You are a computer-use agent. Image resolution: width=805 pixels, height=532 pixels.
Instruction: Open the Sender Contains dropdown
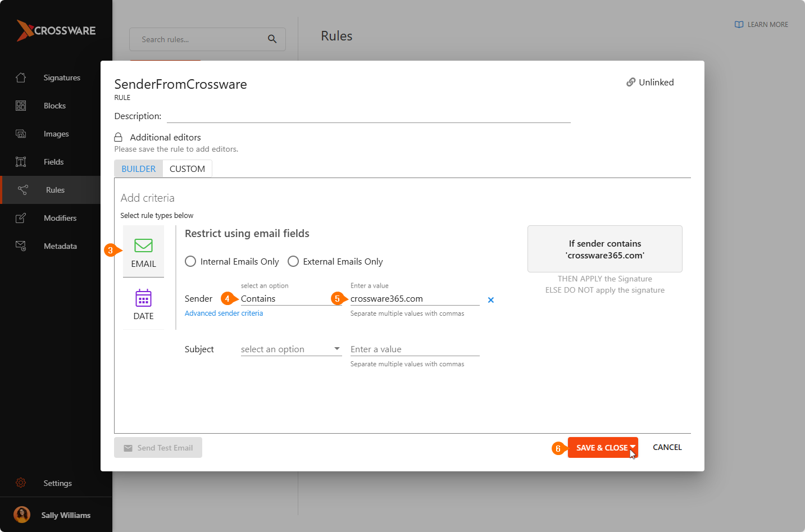click(289, 299)
